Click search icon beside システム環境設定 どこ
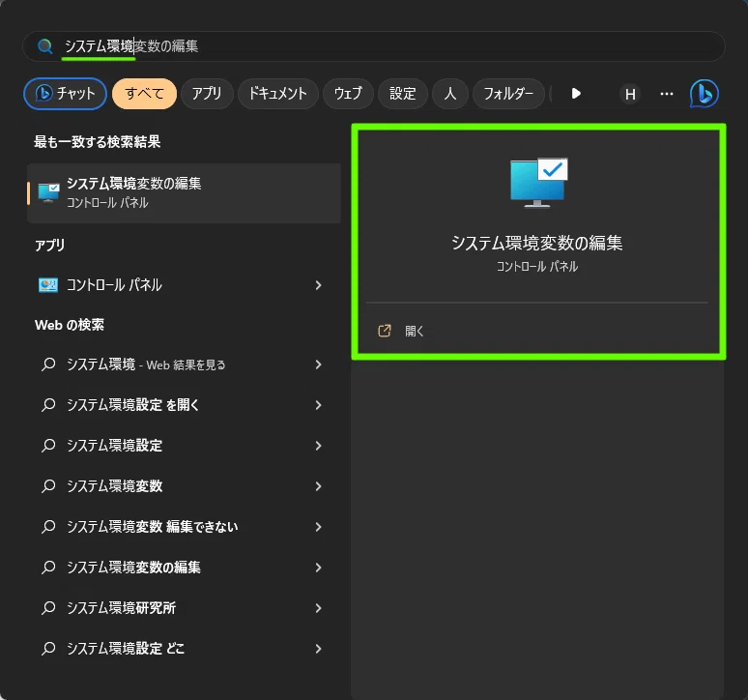Viewport: 748px width, 700px height. 48,649
